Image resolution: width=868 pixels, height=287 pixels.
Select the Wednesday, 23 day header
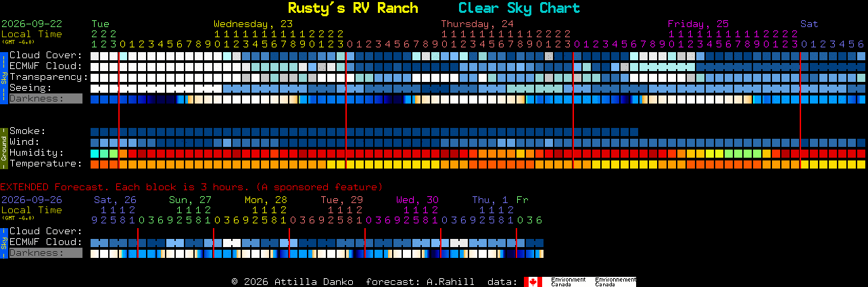tap(254, 24)
